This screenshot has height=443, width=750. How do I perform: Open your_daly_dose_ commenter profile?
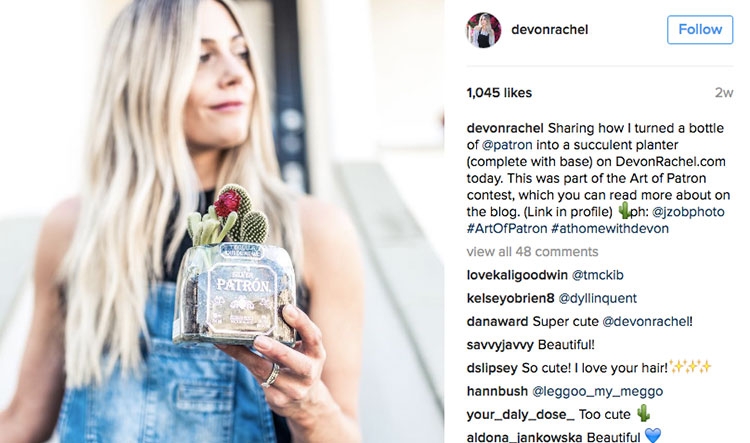(520, 414)
